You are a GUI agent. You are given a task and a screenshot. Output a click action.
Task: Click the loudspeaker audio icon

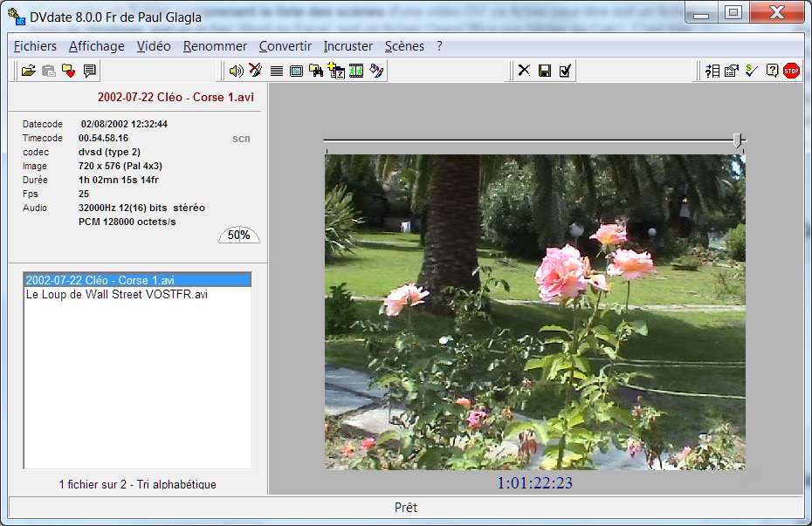[236, 71]
